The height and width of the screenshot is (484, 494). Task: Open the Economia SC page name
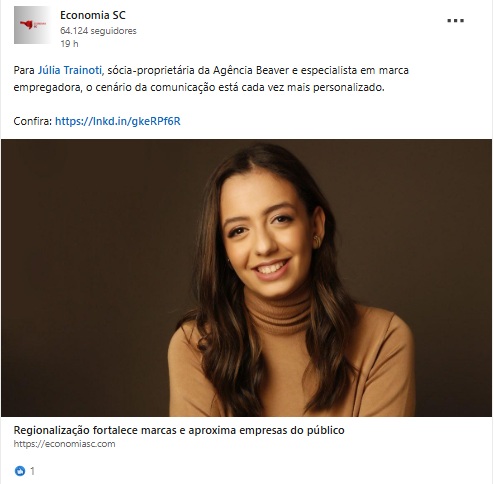pyautogui.click(x=93, y=15)
